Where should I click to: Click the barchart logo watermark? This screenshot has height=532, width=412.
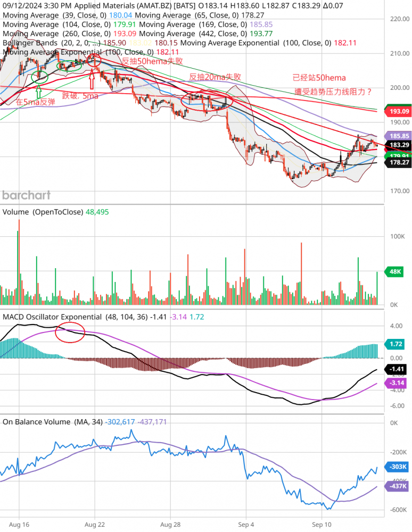[26, 195]
